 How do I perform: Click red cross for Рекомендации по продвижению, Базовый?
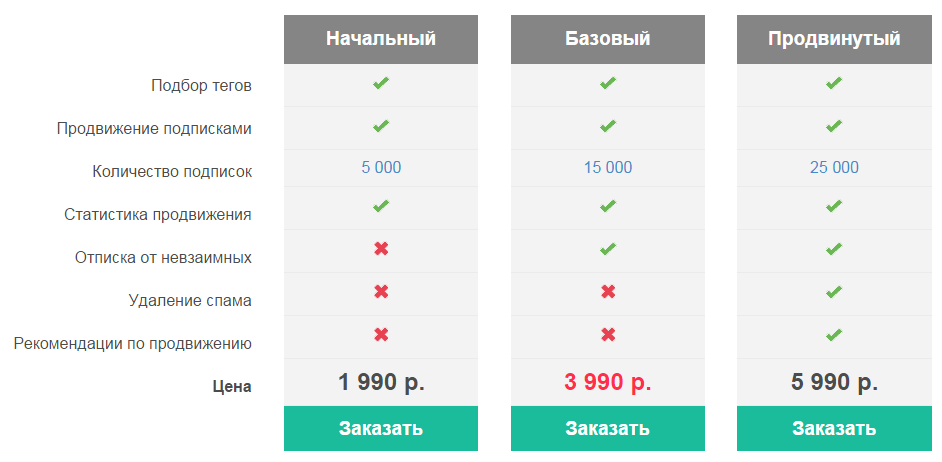[608, 334]
